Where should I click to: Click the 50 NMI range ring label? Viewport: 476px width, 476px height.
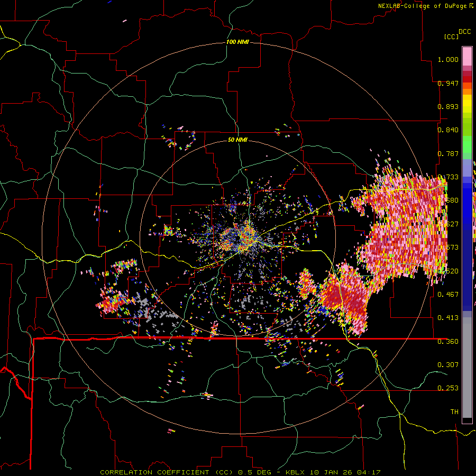pos(237,140)
